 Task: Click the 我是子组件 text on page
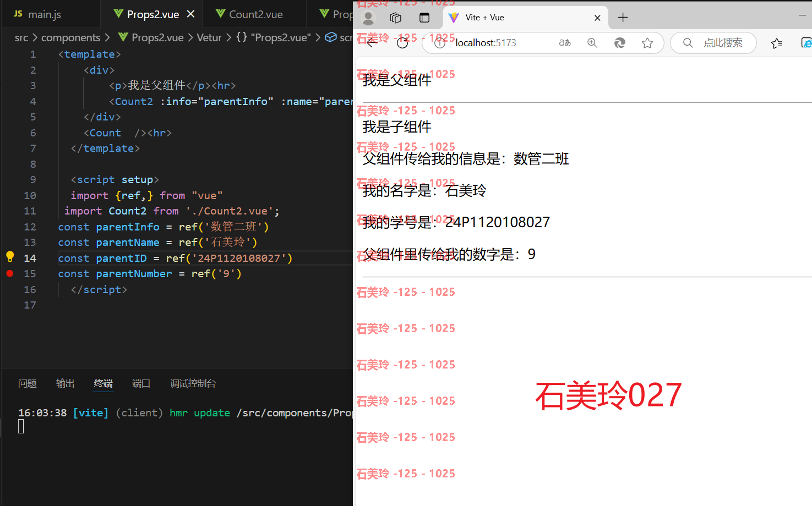(x=397, y=127)
